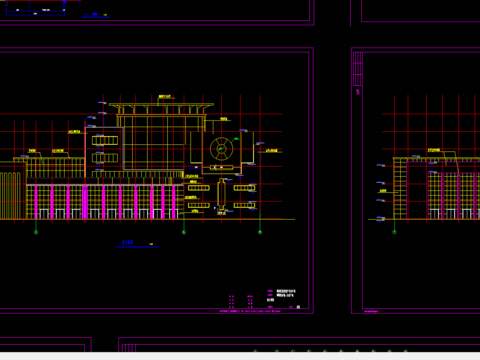Select the rightmost axis bubble of the main elevation

click(x=260, y=232)
